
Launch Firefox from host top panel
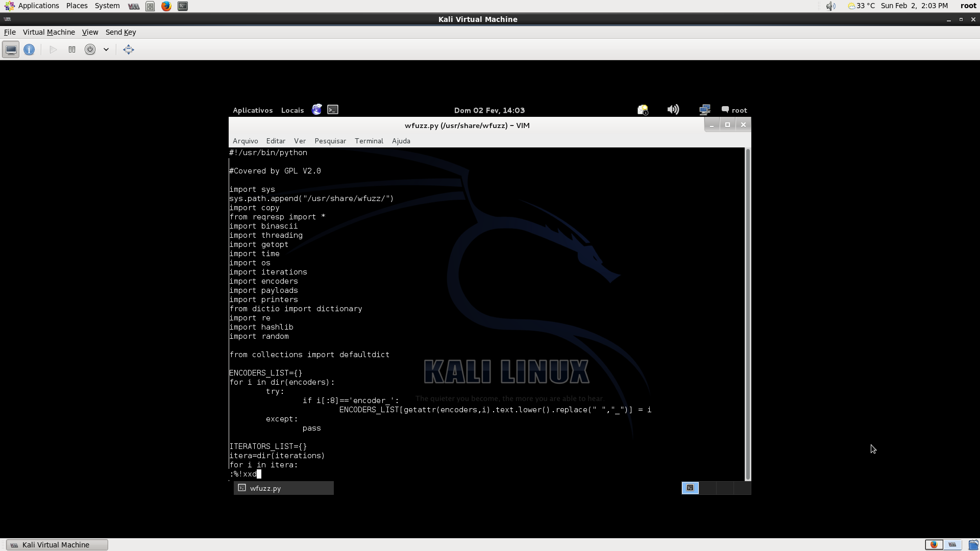[x=166, y=6]
